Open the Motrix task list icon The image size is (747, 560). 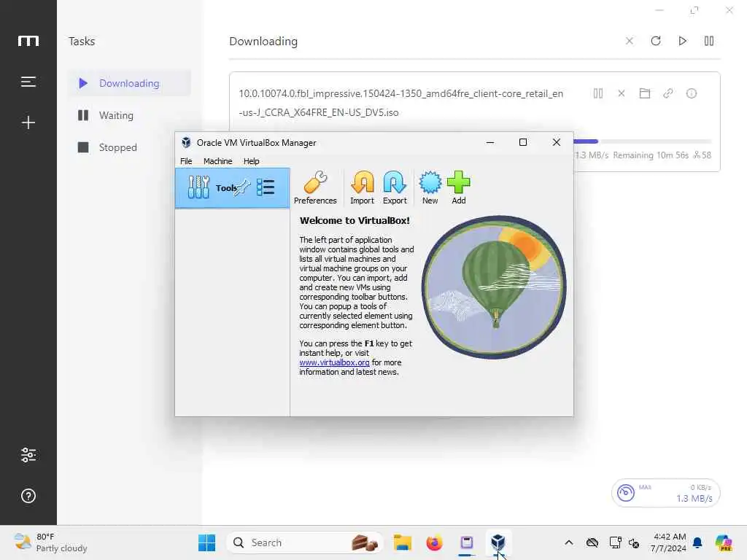28,82
